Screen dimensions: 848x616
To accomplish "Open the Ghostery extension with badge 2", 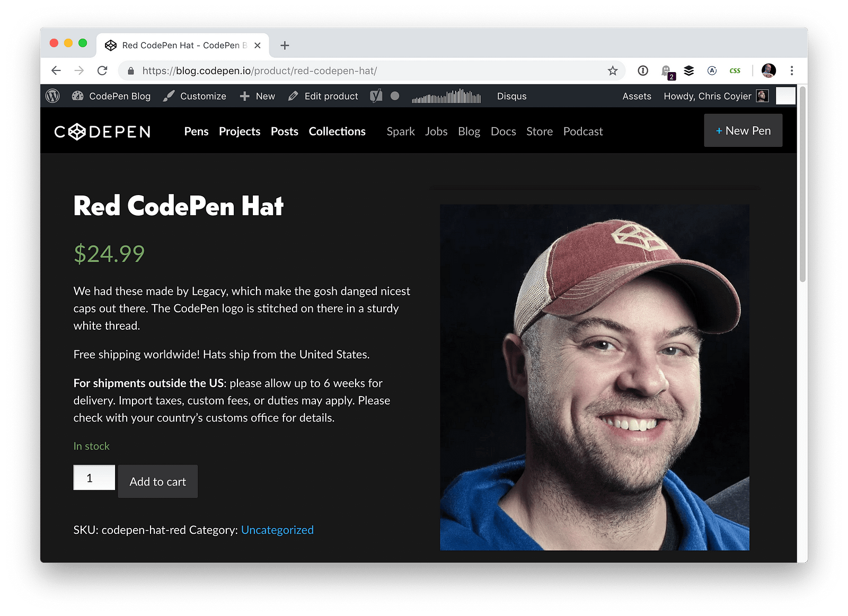I will coord(667,72).
